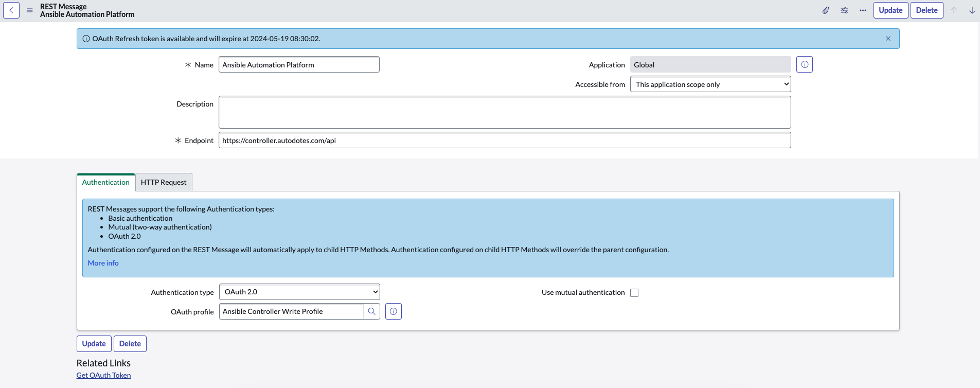Open the Get OAuth Token link
The image size is (980, 388).
[103, 375]
